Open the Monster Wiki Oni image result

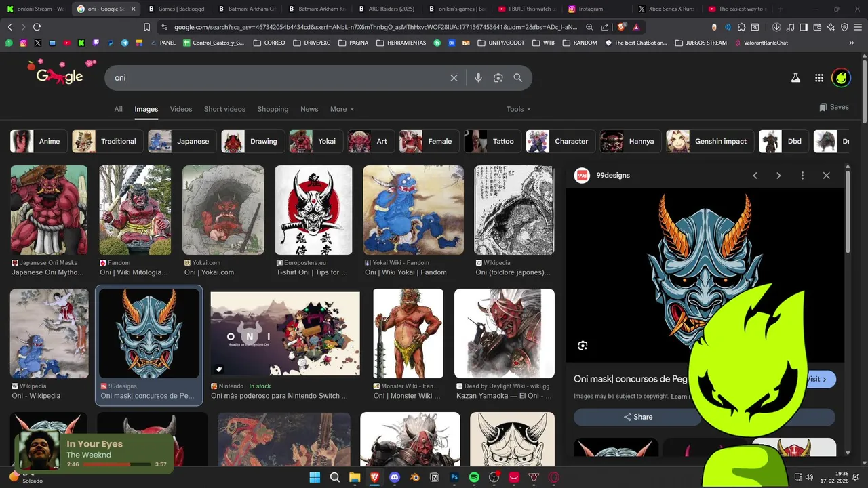pos(408,333)
